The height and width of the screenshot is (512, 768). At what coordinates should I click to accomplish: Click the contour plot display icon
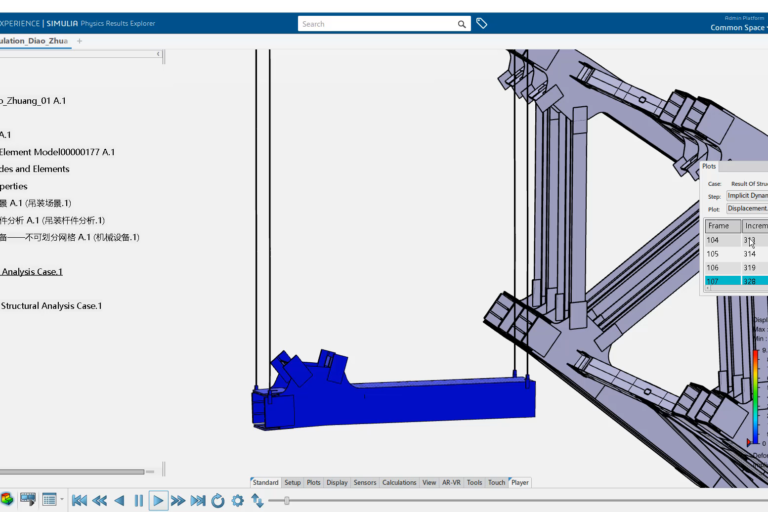coord(7,499)
